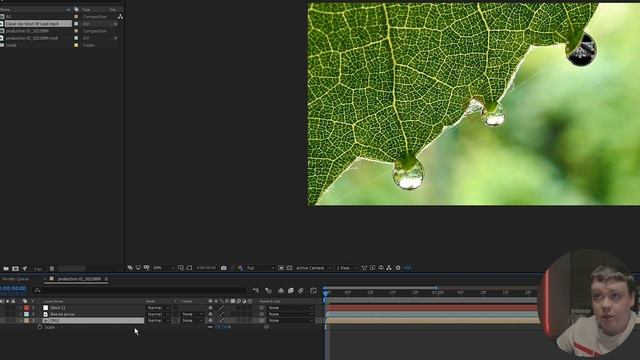Click the region of interest icon
The image size is (640, 360).
pyautogui.click(x=281, y=268)
